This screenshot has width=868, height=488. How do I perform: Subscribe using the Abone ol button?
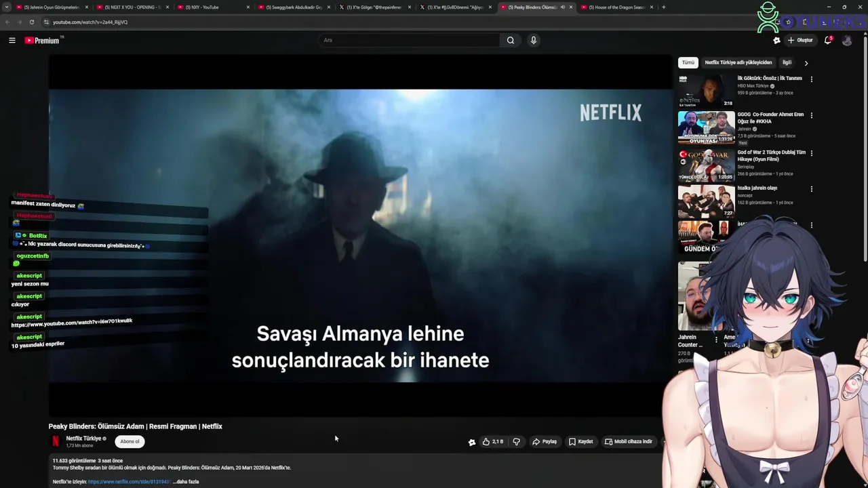(x=130, y=441)
